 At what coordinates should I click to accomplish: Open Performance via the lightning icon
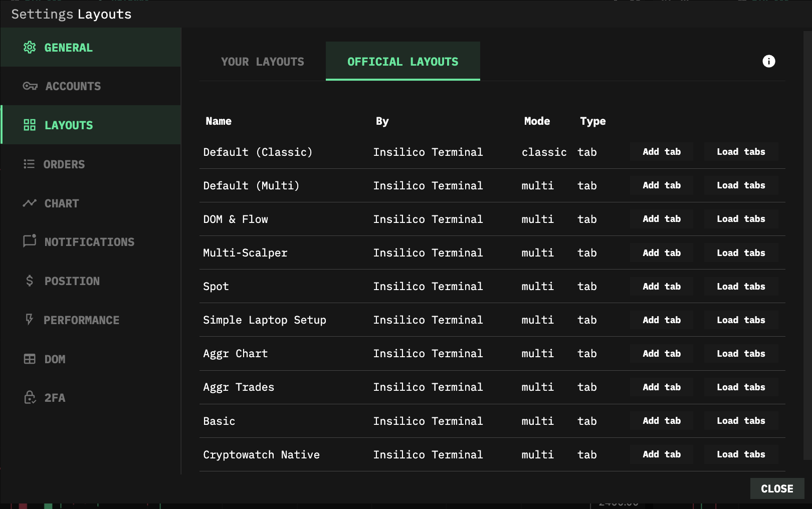pyautogui.click(x=29, y=320)
